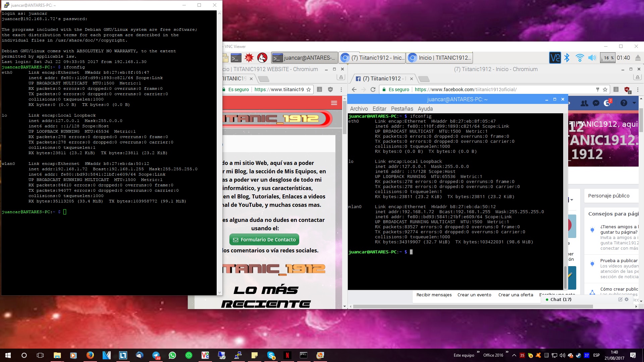Open the WiFi network icon in Pi panel

(x=580, y=58)
